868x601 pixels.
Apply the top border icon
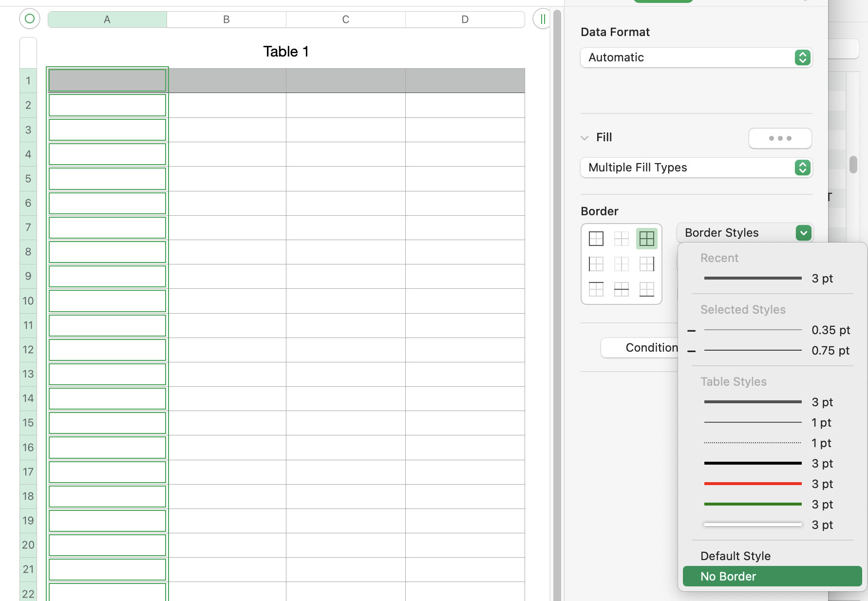(x=596, y=289)
